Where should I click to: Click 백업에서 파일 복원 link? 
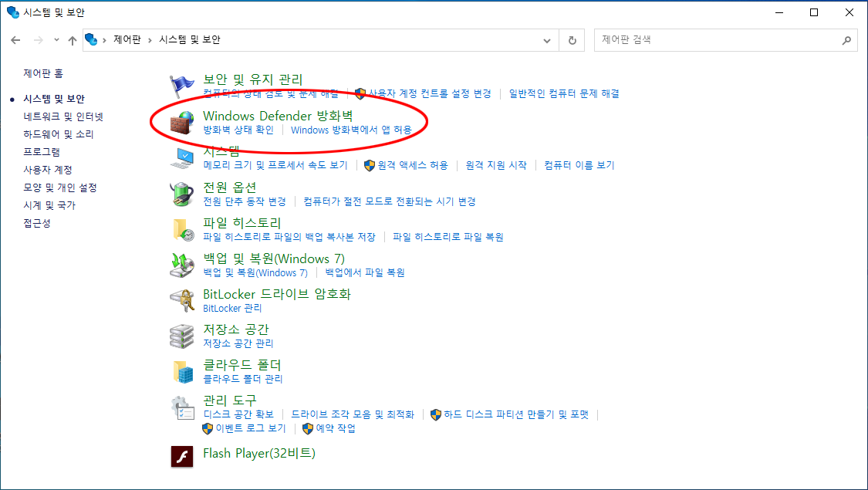pyautogui.click(x=365, y=272)
